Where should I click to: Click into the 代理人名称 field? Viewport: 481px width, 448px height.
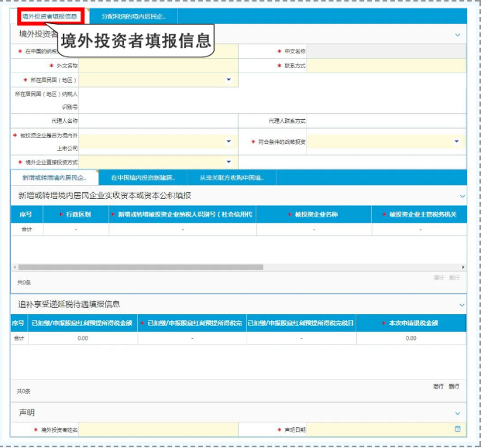(158, 121)
